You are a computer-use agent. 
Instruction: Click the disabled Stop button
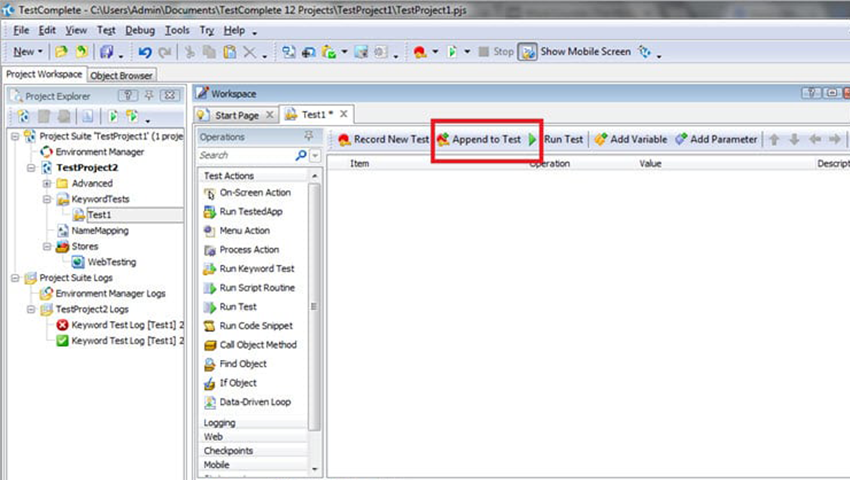click(x=497, y=51)
